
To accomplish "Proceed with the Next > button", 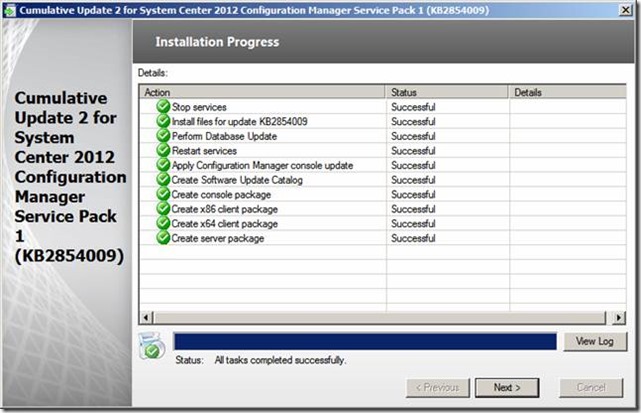I will pos(507,387).
